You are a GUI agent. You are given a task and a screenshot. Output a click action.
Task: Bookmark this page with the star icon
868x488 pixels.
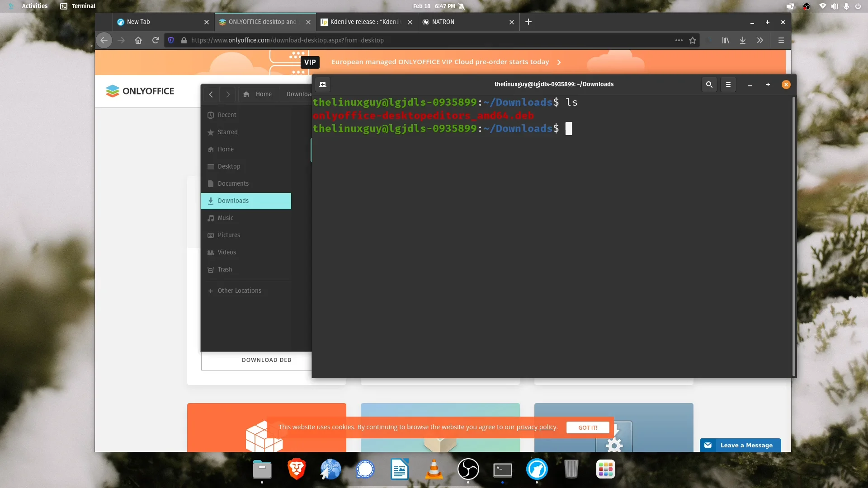click(693, 40)
